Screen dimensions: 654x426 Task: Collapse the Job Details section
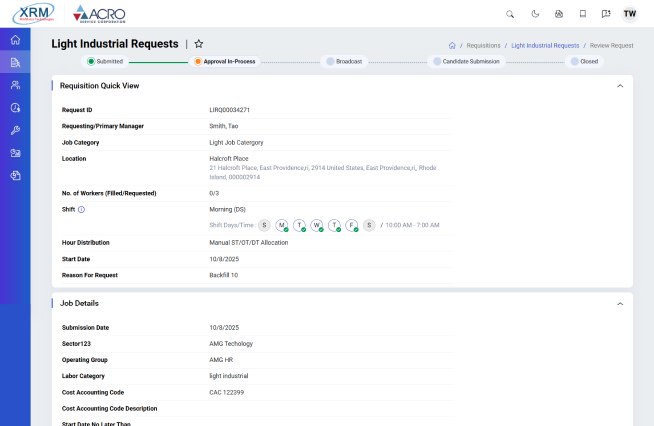point(619,303)
